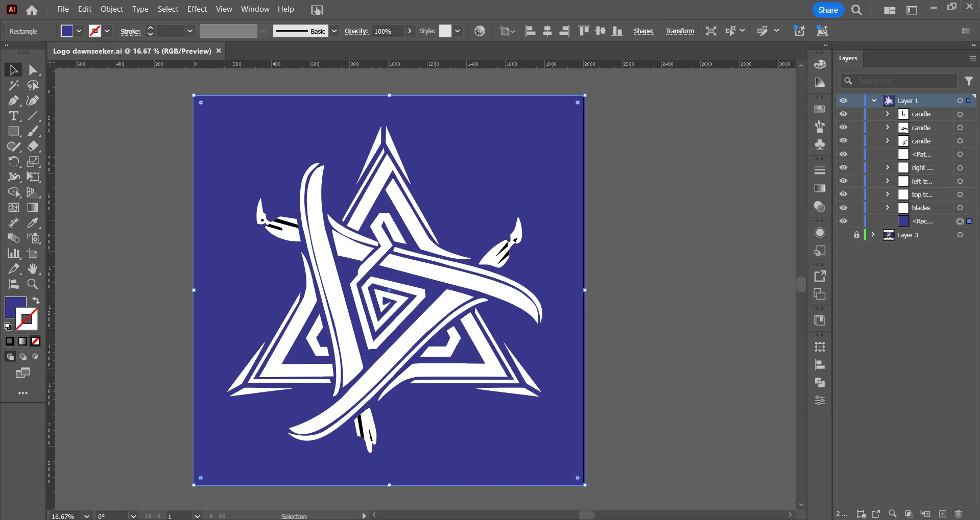Toggle visibility of Layer 1

coord(843,101)
